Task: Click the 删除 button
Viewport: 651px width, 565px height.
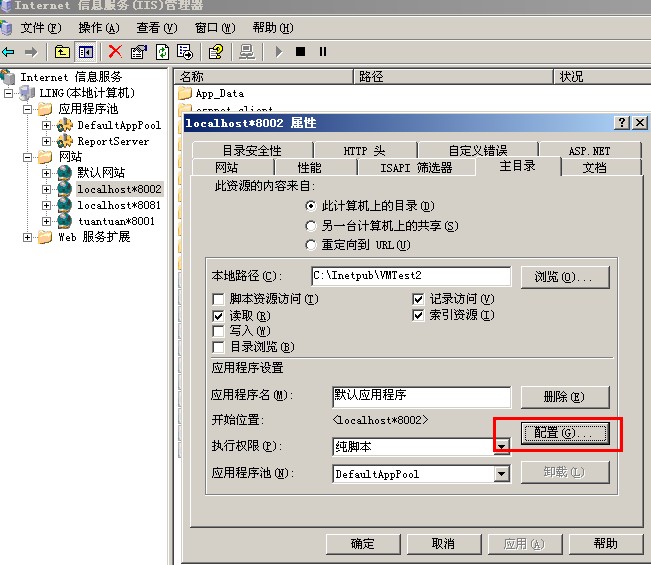Action: click(x=565, y=397)
